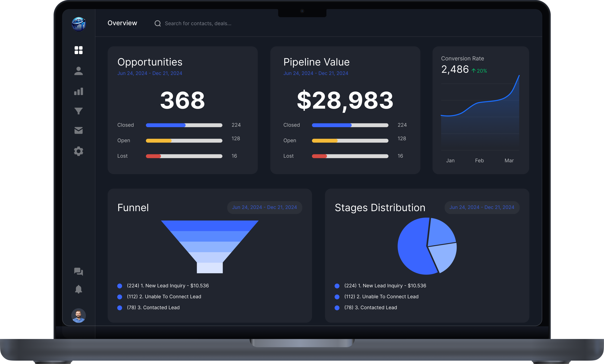
Task: Open the notifications bell icon
Action: [78, 289]
